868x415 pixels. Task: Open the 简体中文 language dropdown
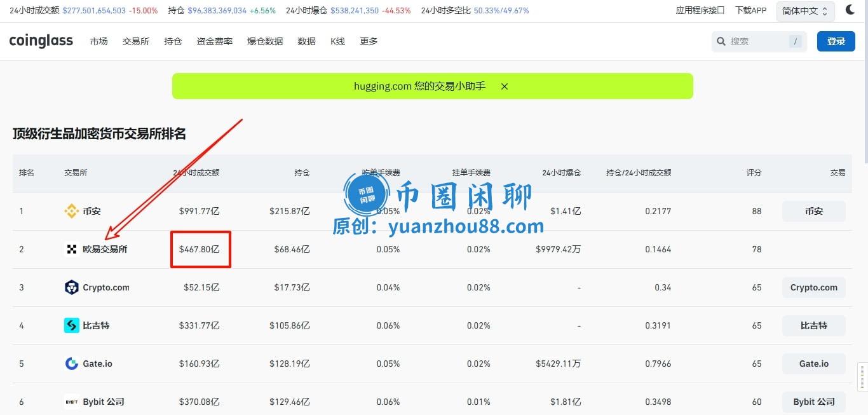click(805, 11)
